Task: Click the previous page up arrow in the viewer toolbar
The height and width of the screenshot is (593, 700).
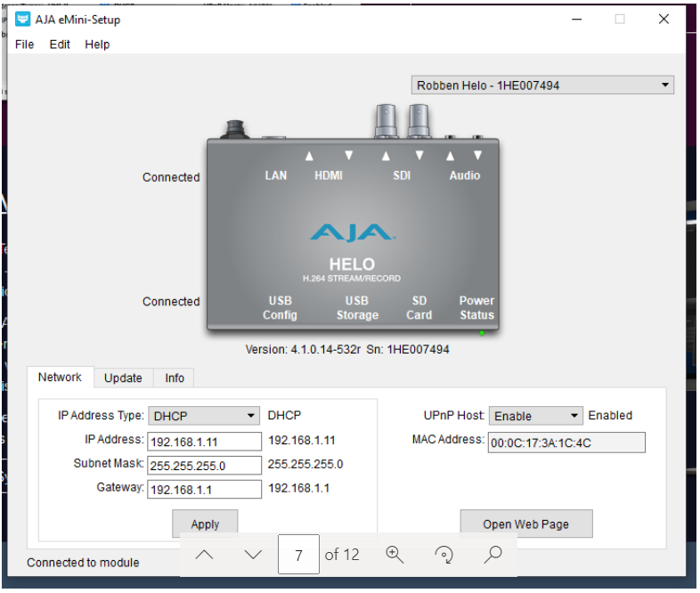Action: pyautogui.click(x=205, y=555)
